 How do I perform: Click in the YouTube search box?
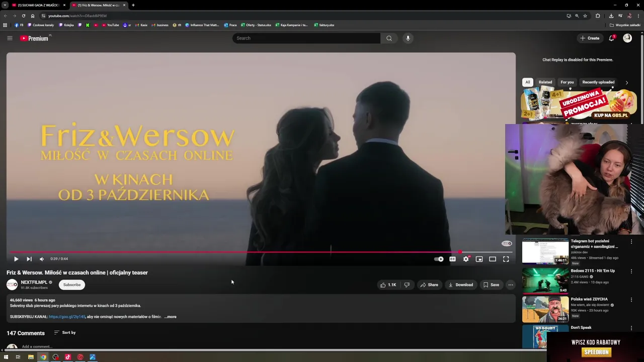(306, 38)
